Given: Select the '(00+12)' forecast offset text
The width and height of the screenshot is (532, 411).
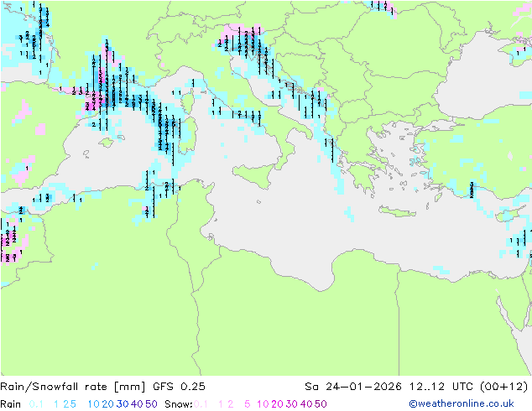Looking at the screenshot, I should click(x=504, y=387).
